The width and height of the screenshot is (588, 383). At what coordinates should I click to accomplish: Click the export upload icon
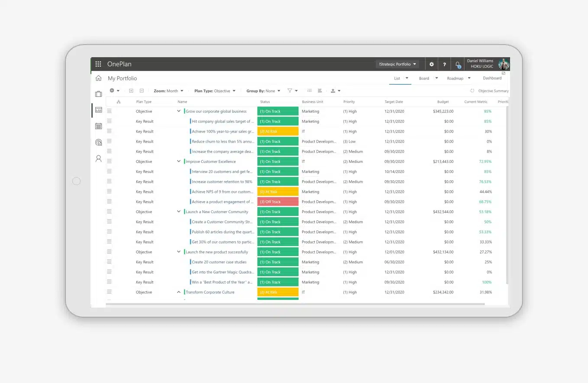pyautogui.click(x=333, y=91)
